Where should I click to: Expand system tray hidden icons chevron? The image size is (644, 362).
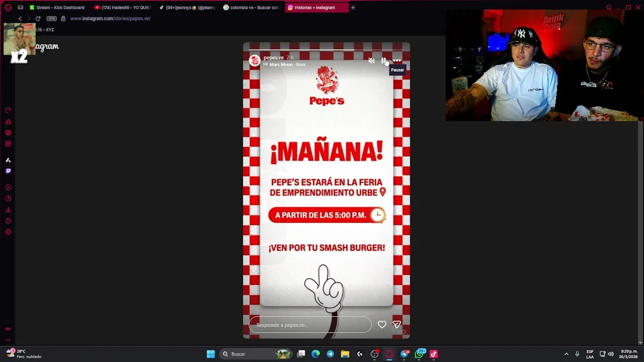[566, 354]
